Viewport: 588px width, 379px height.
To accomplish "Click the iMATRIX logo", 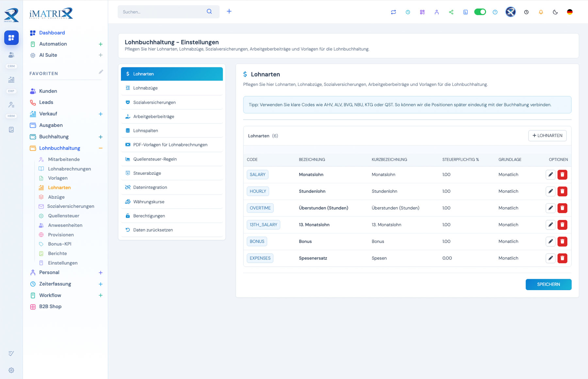I will pos(51,13).
